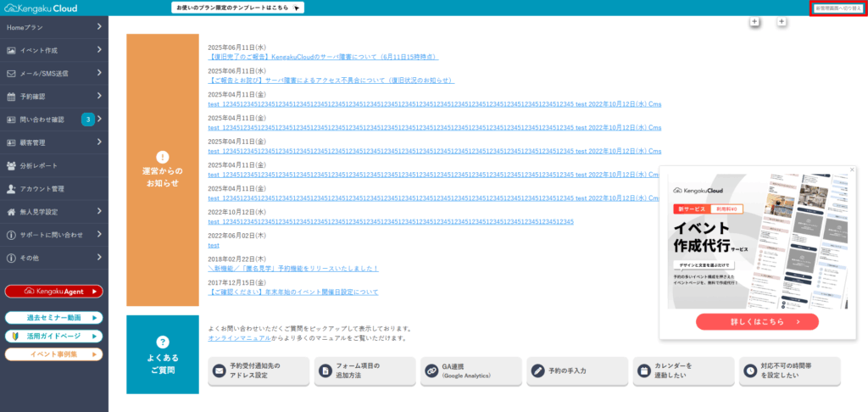Viewport: 868px width, 412px height.
Task: Click the house icon for 無人見学設定
Action: 11,212
